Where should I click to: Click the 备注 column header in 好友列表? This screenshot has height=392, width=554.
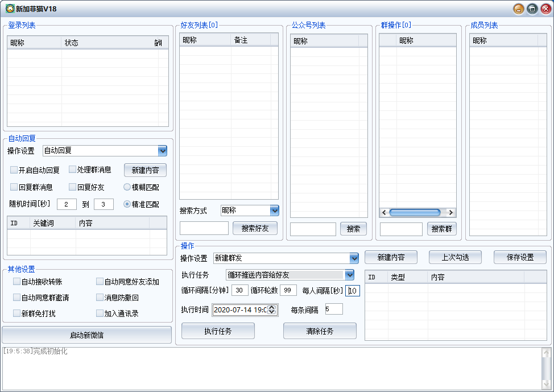coord(254,40)
